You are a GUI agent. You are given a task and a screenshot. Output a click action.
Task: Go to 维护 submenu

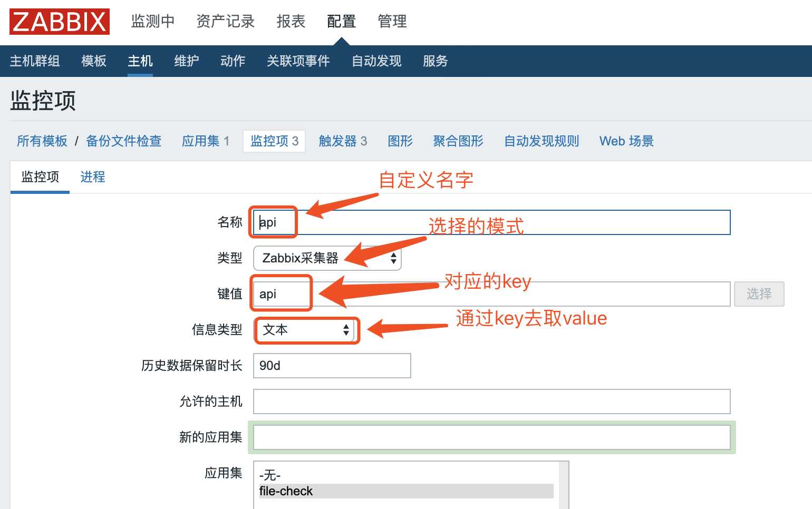pos(187,61)
